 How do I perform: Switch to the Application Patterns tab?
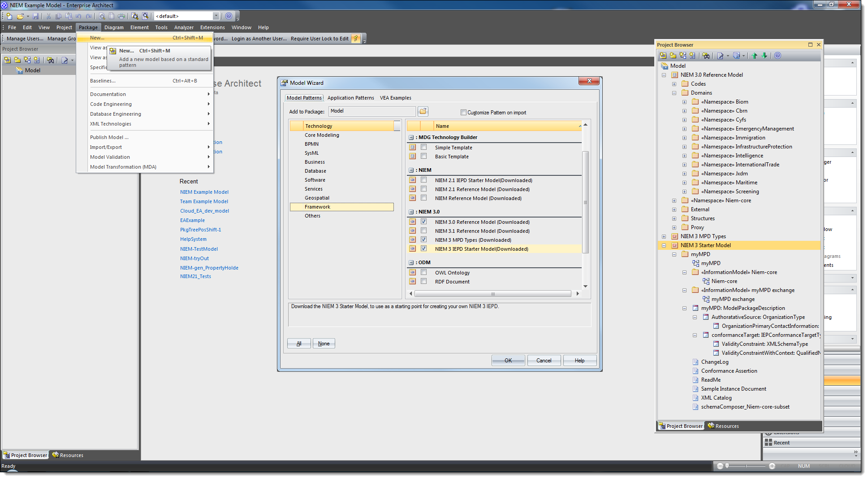coord(350,98)
